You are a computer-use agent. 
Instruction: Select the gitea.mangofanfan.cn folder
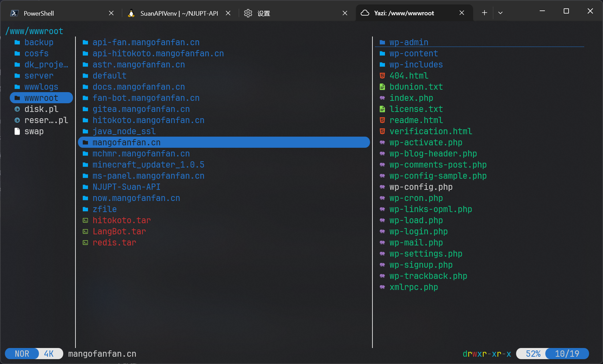tap(141, 109)
